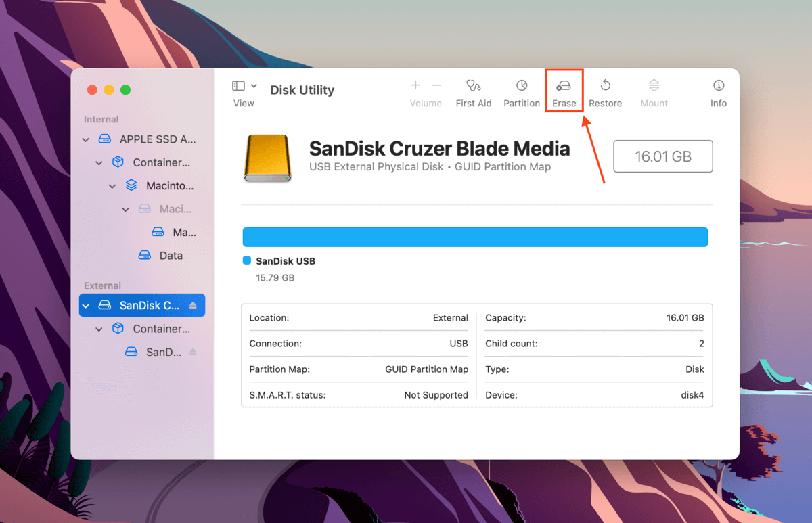Click the GUID Partition Map value
Image resolution: width=812 pixels, height=523 pixels.
point(426,369)
